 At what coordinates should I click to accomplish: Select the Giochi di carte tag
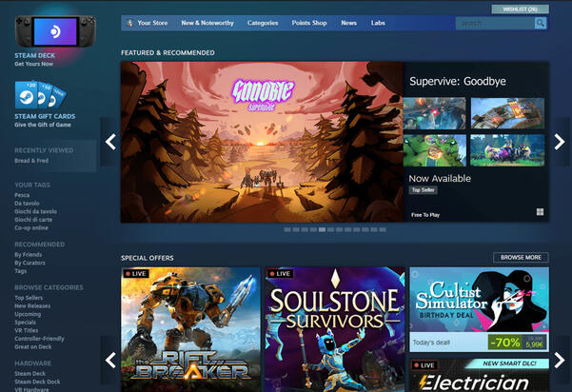[33, 220]
